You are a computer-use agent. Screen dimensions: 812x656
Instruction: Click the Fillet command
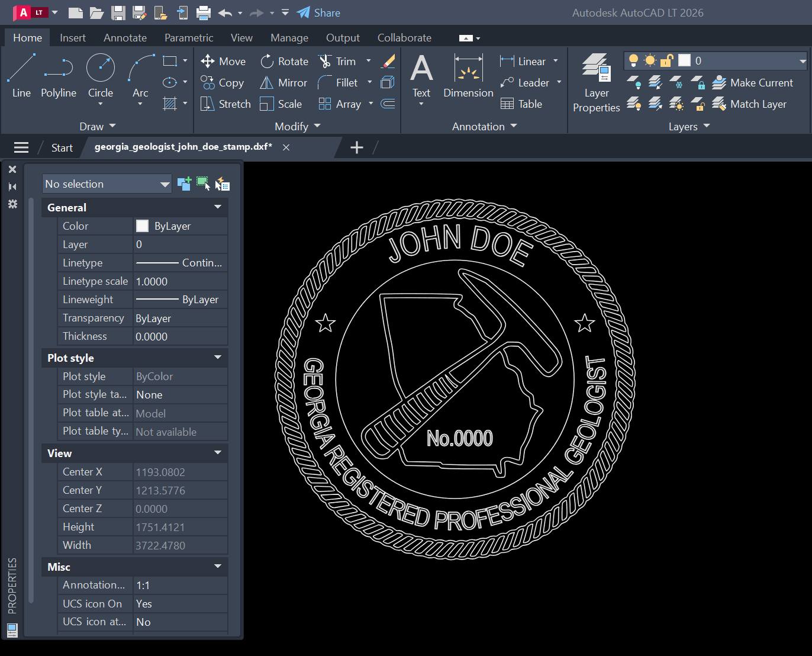tap(338, 83)
